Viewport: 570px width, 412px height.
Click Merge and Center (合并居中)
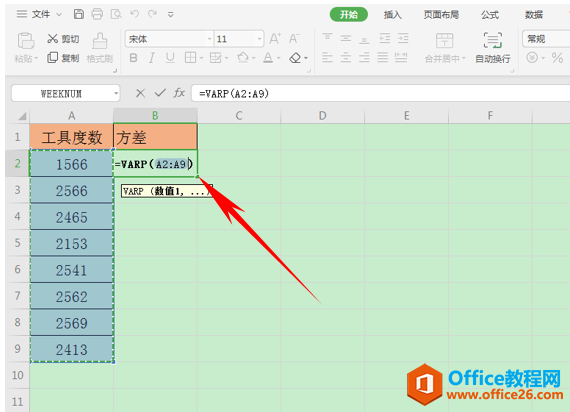coord(444,48)
